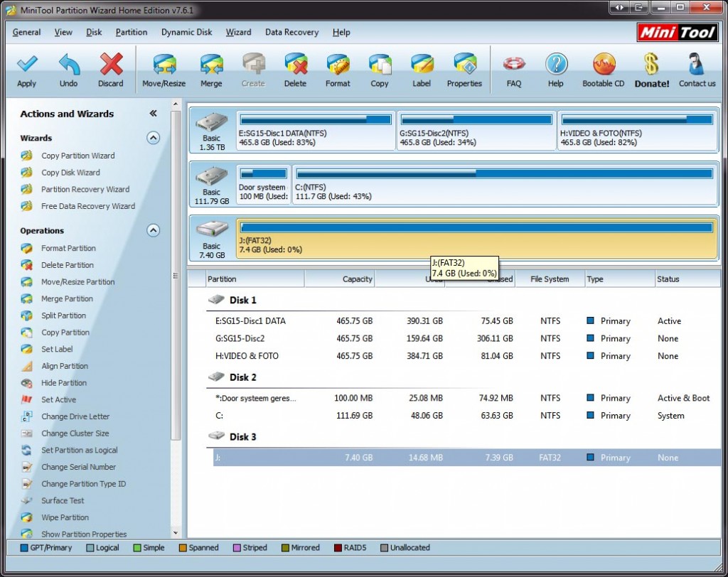Click the Set Active flag icon
Image resolution: width=728 pixels, height=577 pixels.
point(27,399)
